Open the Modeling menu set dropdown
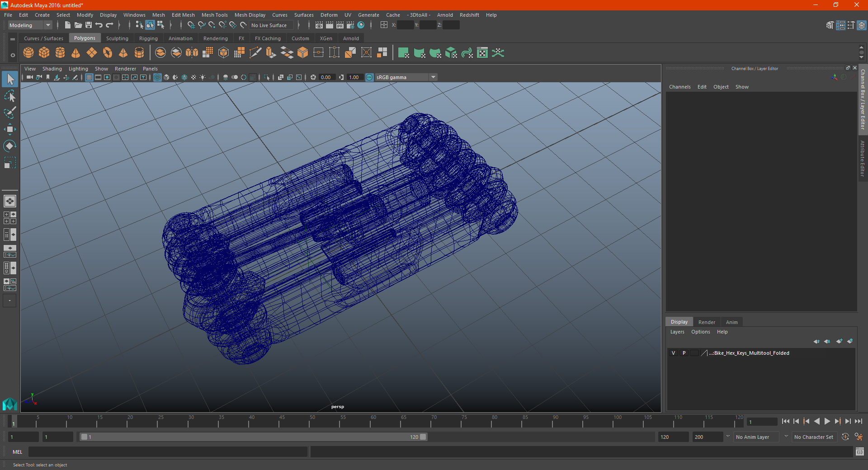 coord(30,25)
